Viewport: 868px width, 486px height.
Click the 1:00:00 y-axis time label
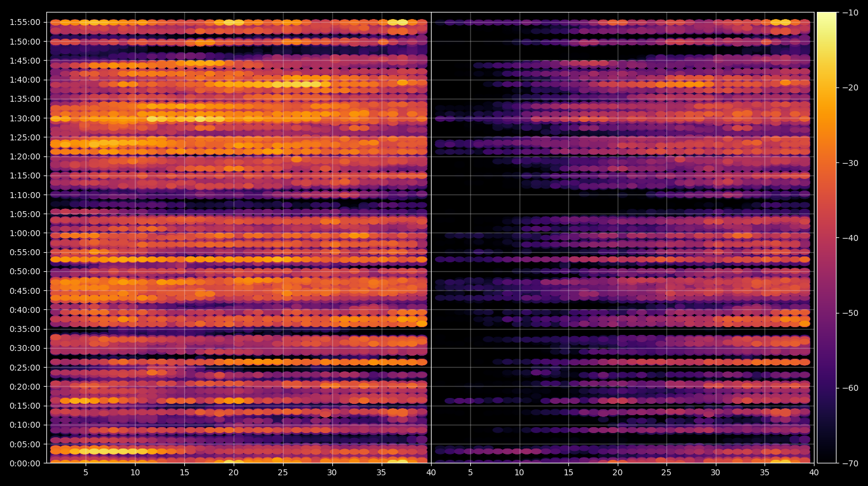click(25, 233)
